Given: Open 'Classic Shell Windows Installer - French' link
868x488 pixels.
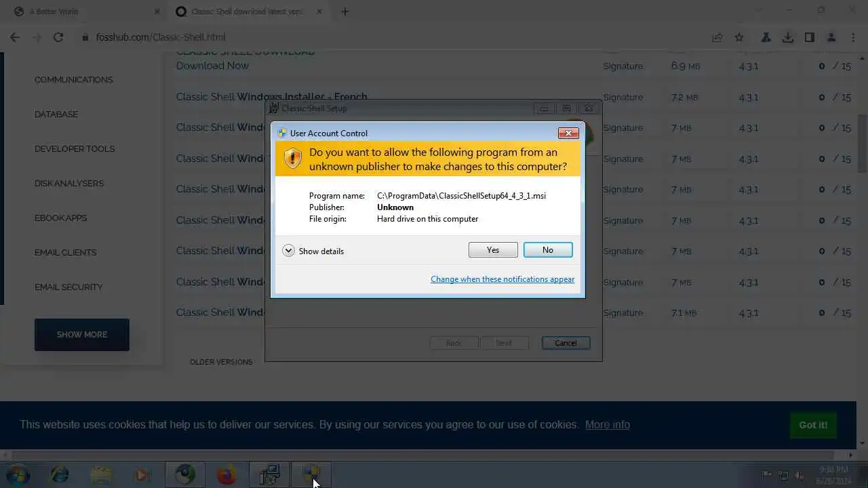Looking at the screenshot, I should tap(272, 97).
